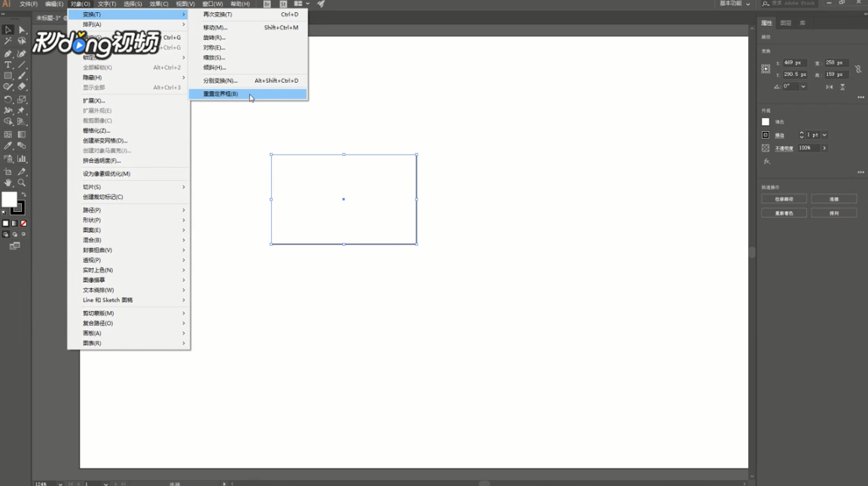Select the Lasso tool

[x=22, y=41]
